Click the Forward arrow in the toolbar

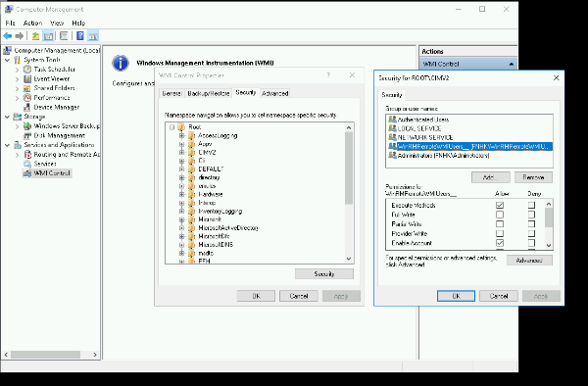click(20, 36)
